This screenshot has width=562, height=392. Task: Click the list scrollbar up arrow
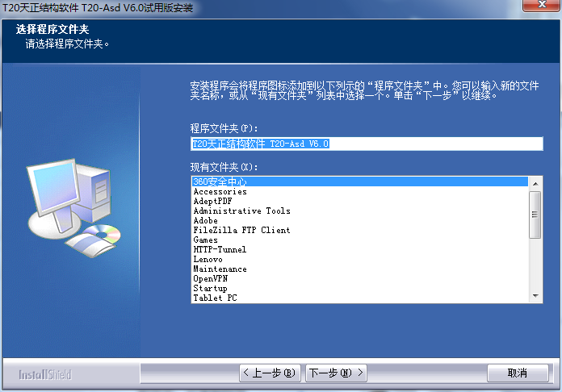pos(535,184)
